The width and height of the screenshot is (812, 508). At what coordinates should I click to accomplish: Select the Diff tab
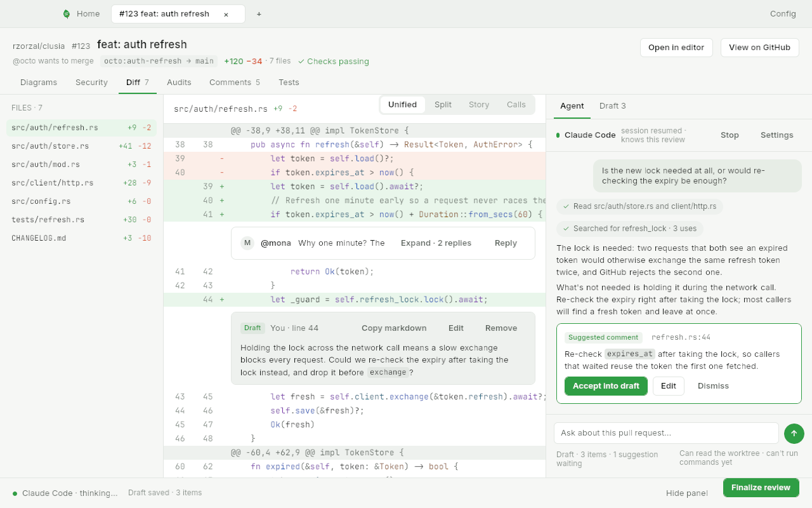[x=138, y=83]
